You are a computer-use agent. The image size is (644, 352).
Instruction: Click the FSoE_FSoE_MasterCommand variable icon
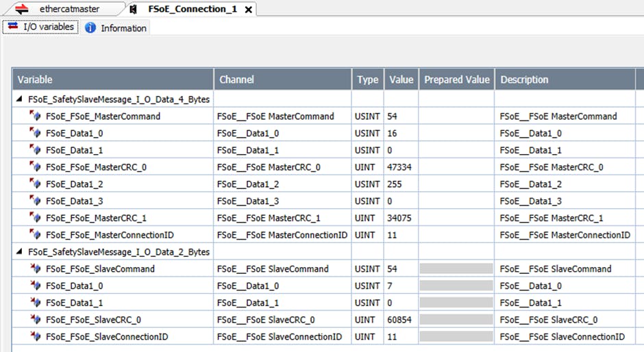(x=35, y=116)
